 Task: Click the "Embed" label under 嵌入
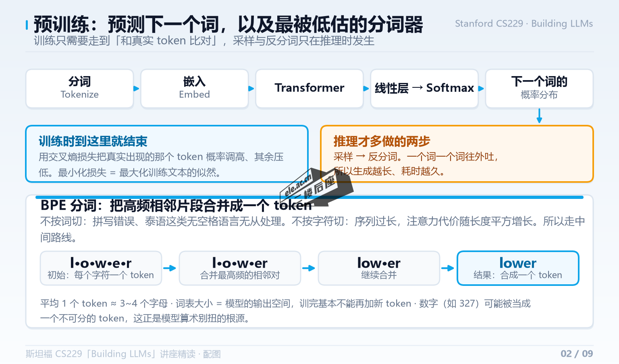194,94
